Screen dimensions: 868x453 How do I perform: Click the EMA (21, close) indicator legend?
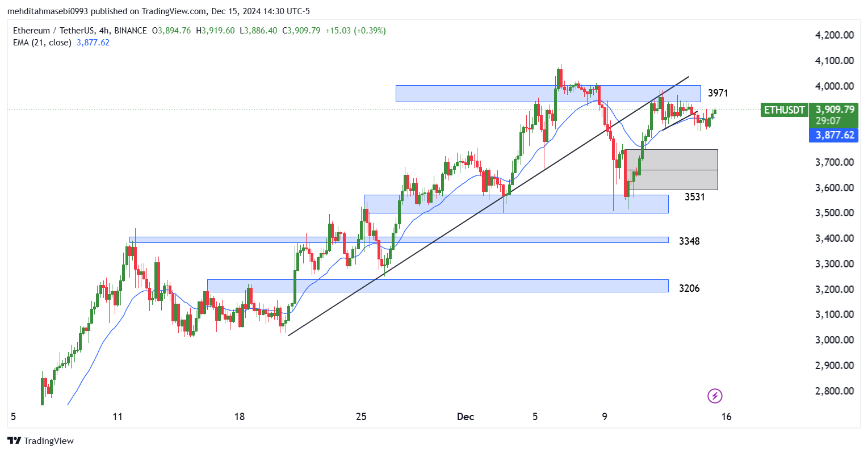(42, 43)
